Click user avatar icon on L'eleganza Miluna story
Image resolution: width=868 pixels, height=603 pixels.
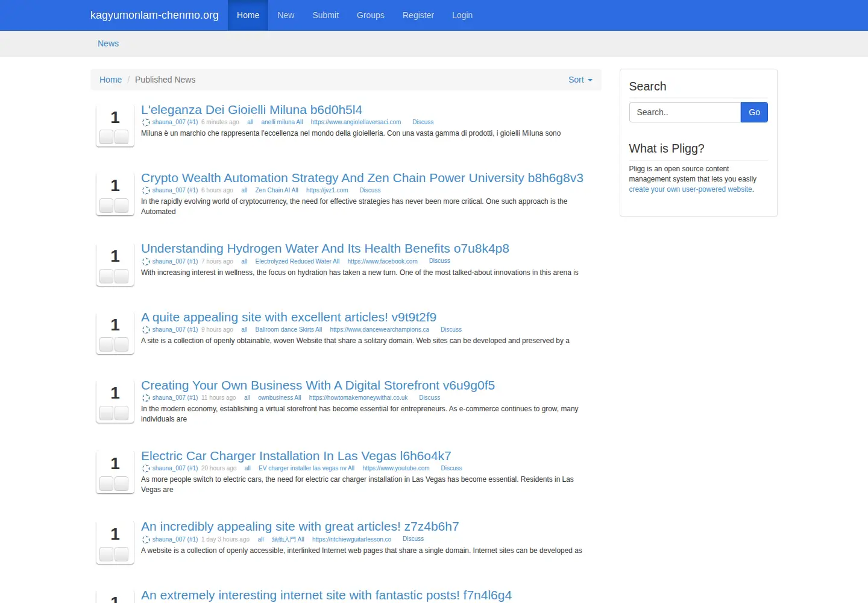(x=146, y=122)
